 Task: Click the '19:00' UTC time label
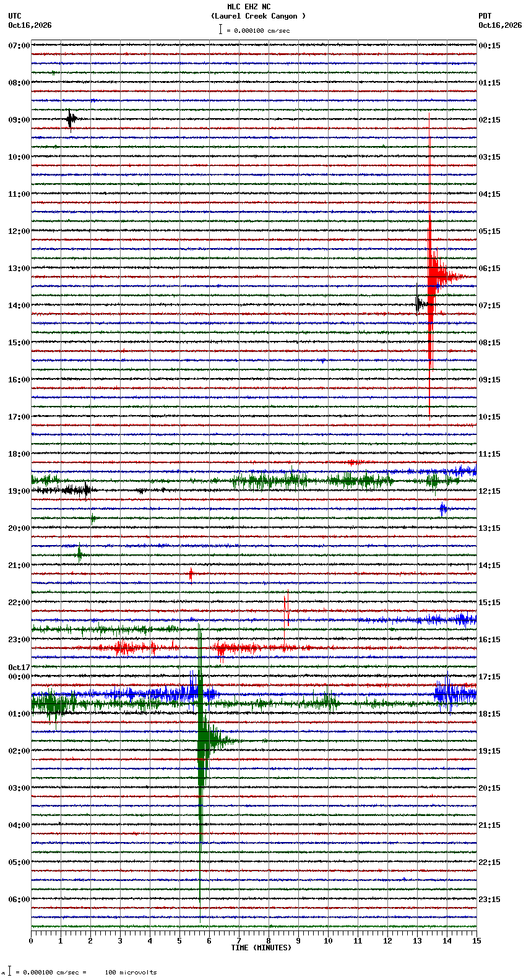(19, 491)
